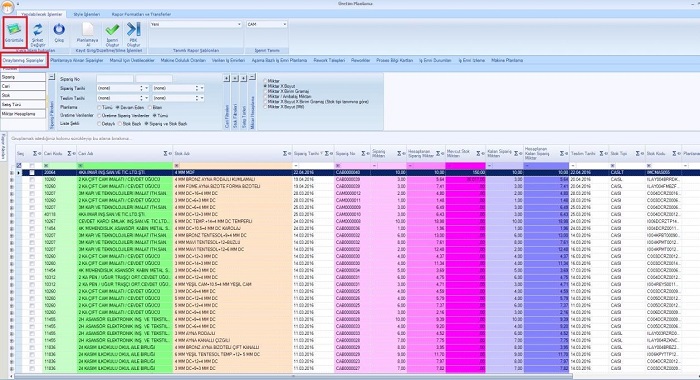Click sum icon in Sipariş No header
The width and height of the screenshot is (700, 380).
(x=362, y=154)
